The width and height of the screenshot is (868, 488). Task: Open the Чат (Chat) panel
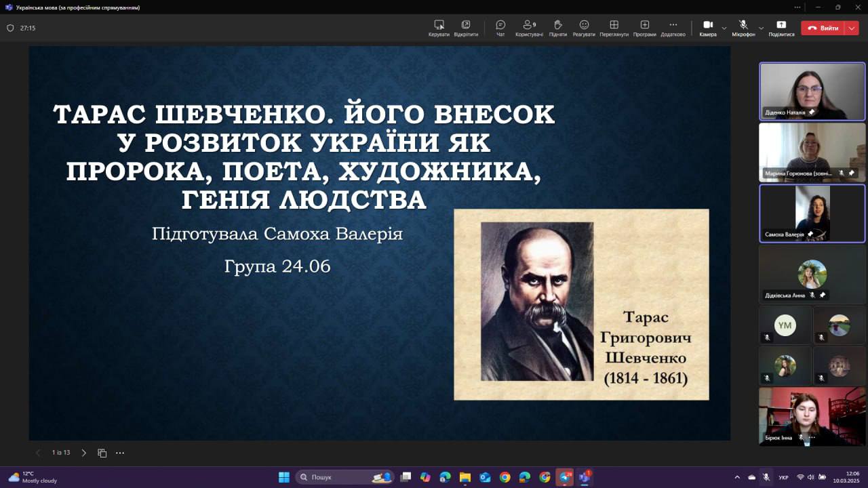(x=500, y=27)
